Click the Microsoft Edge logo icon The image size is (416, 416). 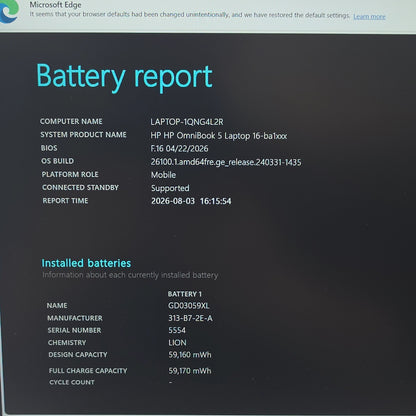pyautogui.click(x=8, y=11)
